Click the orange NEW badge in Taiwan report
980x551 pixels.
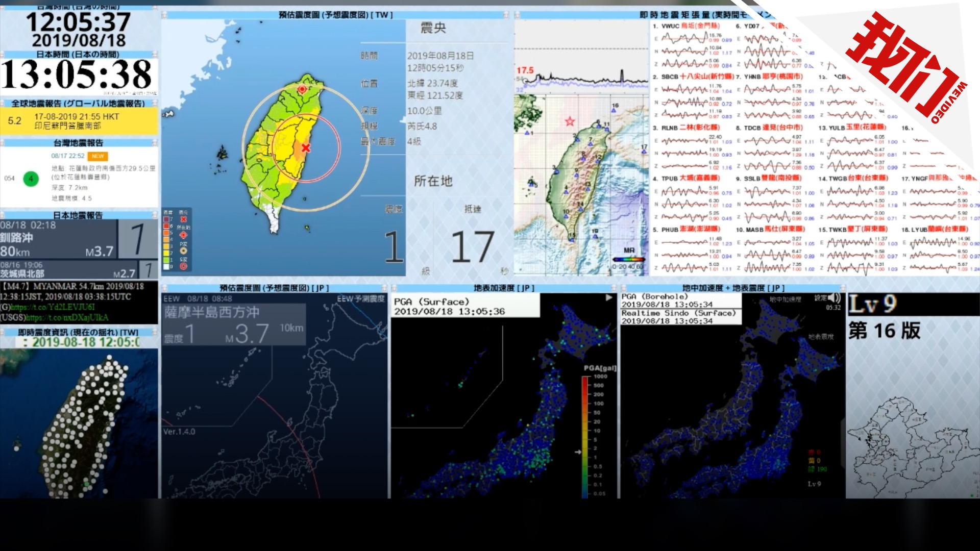(x=97, y=156)
